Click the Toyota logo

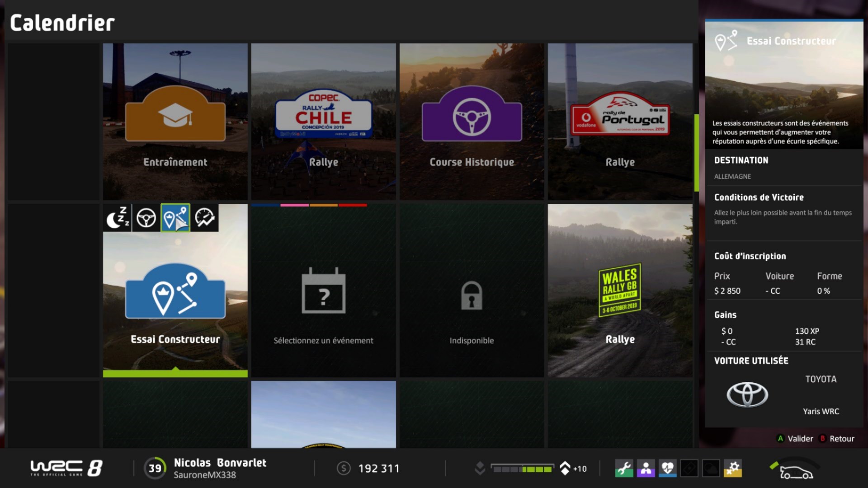(x=747, y=394)
